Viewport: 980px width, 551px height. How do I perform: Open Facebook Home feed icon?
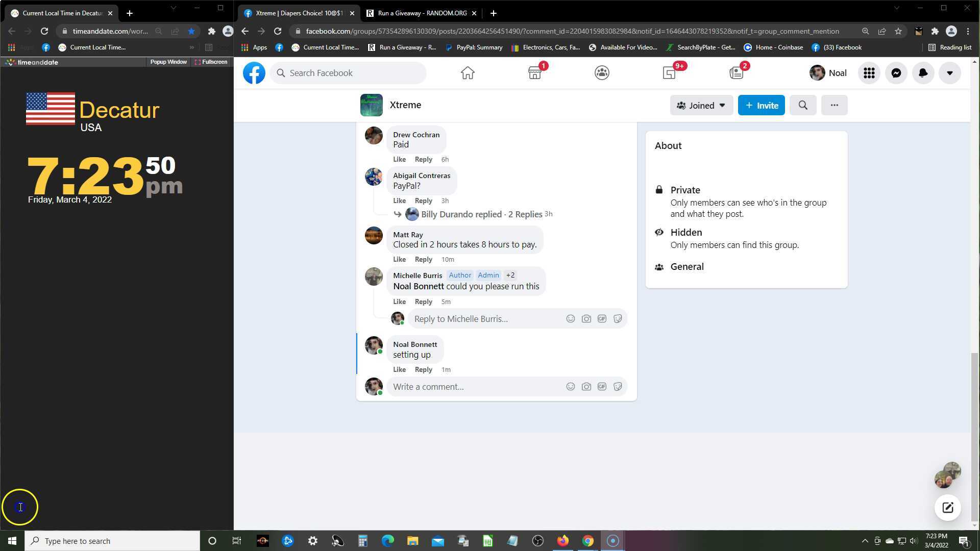(468, 73)
